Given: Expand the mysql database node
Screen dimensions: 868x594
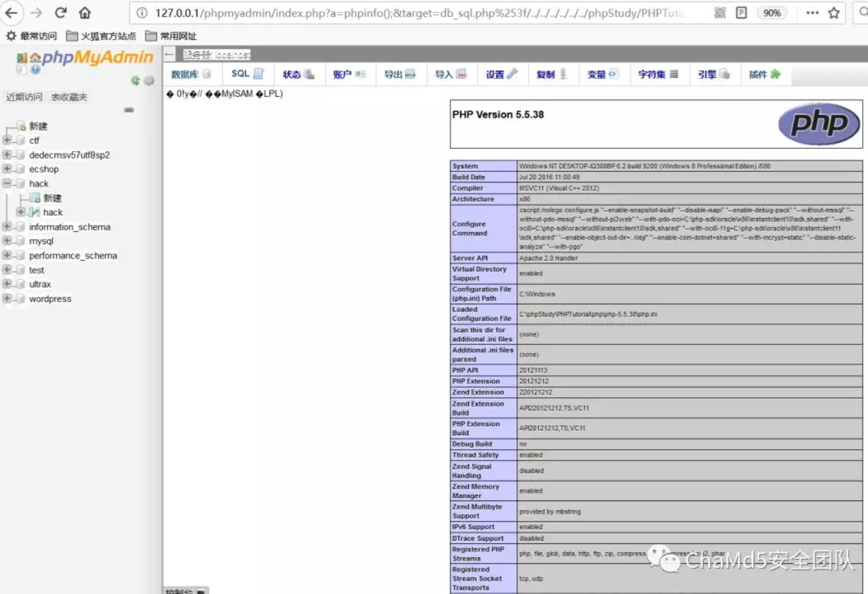Looking at the screenshot, I should [7, 241].
